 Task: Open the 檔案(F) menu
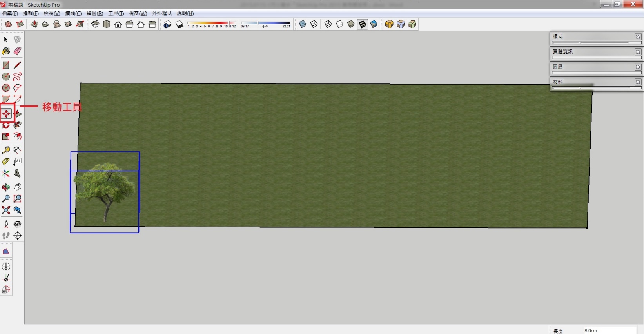click(10, 13)
